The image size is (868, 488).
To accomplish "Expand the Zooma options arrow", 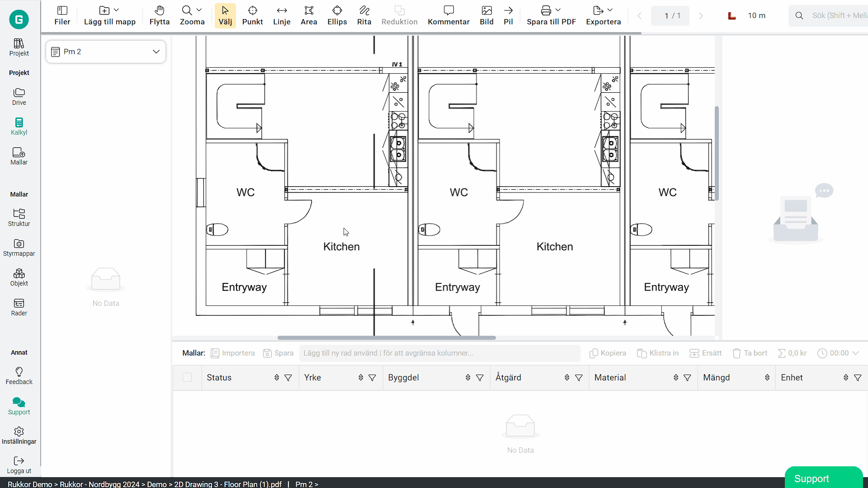I will coord(199,10).
